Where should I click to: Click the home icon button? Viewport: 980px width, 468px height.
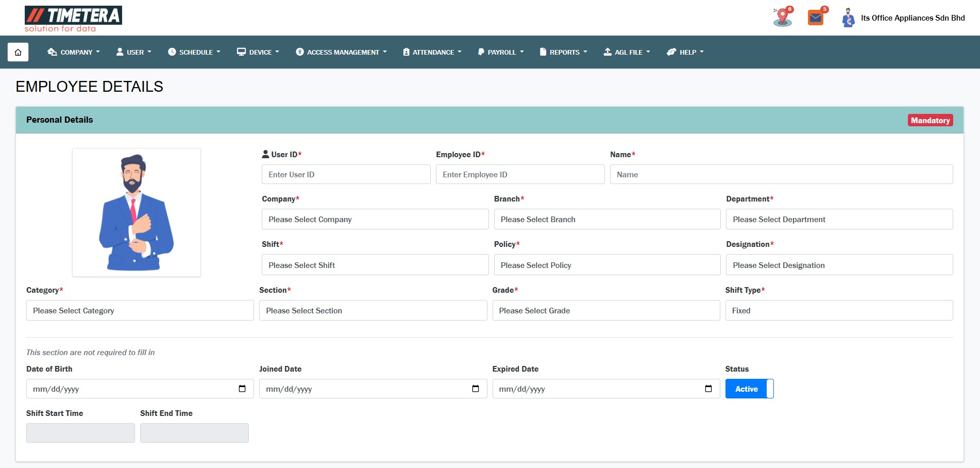coord(18,52)
